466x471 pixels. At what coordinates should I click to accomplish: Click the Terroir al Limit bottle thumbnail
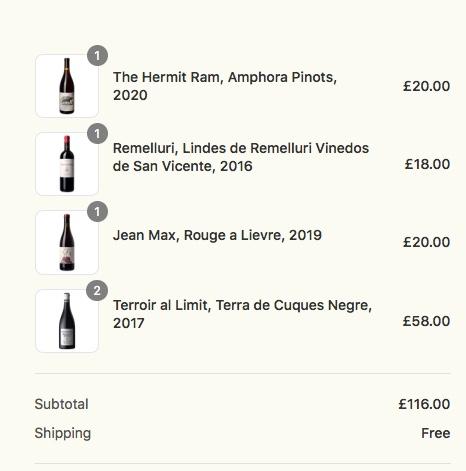[67, 321]
